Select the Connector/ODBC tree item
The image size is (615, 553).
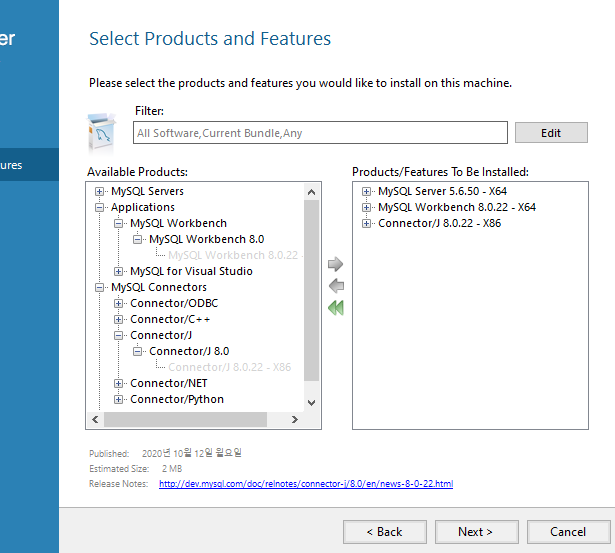coord(174,304)
